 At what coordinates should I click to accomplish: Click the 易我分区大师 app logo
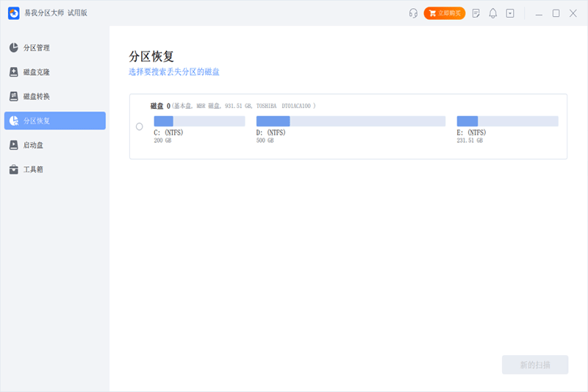tap(13, 13)
